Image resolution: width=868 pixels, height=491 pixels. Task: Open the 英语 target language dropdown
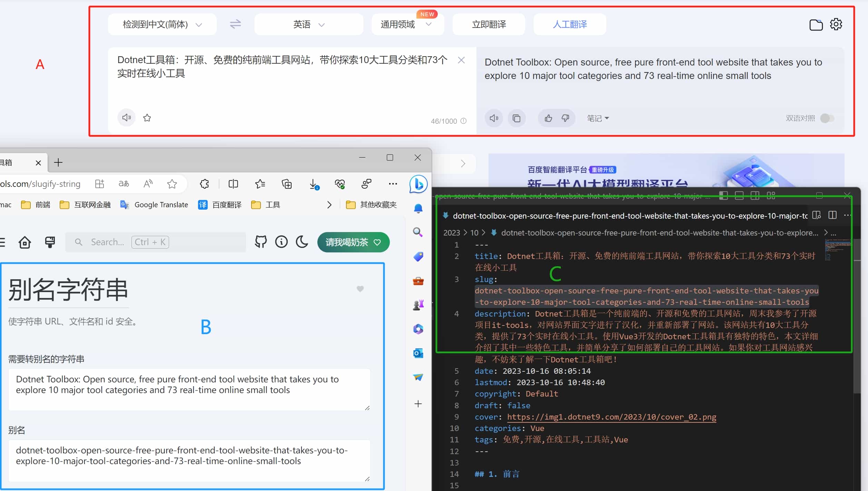(x=308, y=24)
